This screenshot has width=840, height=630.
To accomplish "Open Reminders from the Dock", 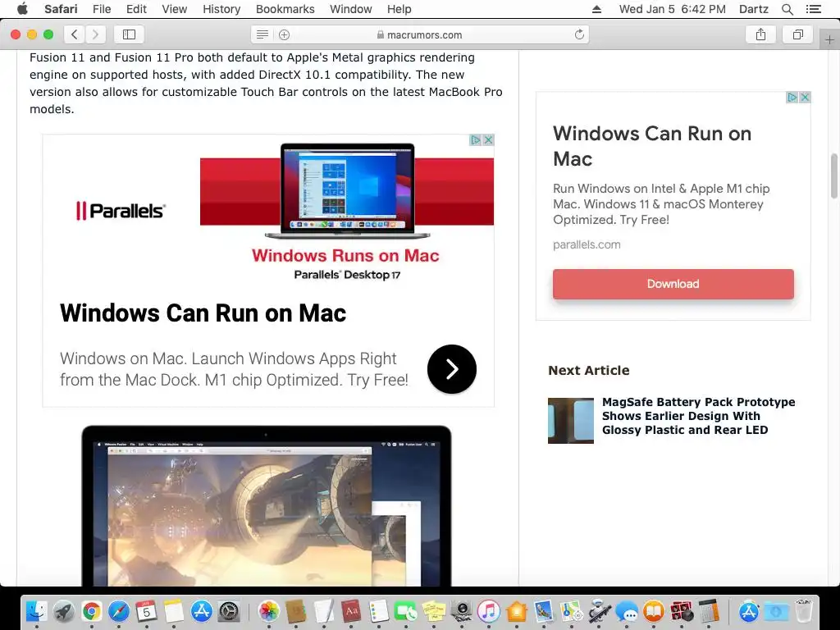I will (379, 611).
